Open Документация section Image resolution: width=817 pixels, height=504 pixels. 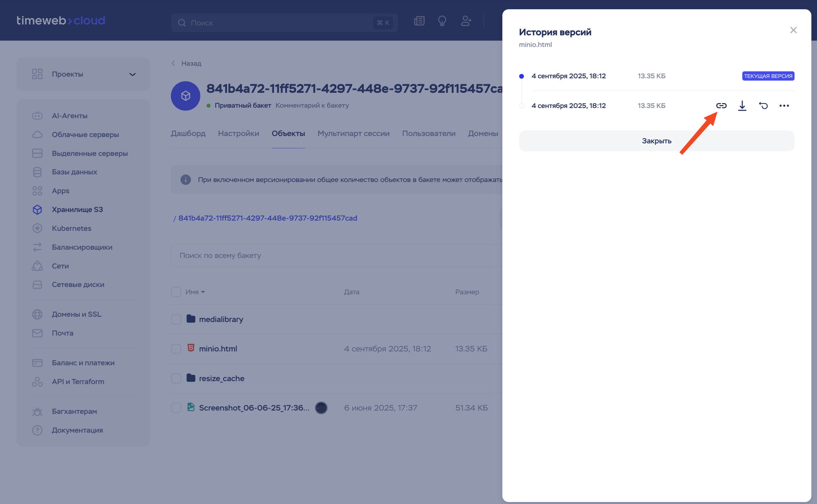(x=77, y=430)
